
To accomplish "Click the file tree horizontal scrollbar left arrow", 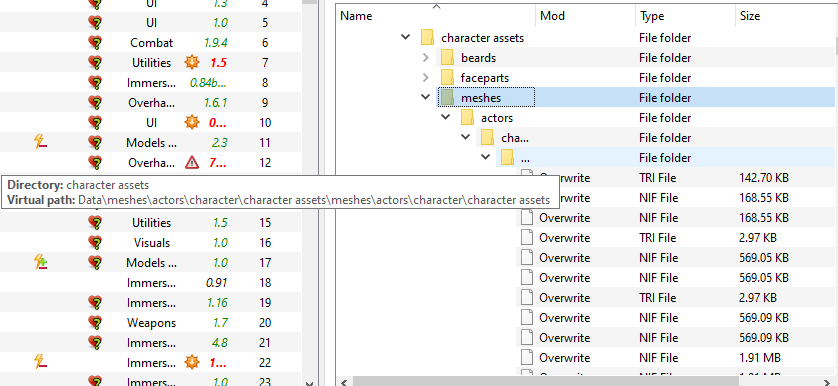I will pyautogui.click(x=344, y=382).
